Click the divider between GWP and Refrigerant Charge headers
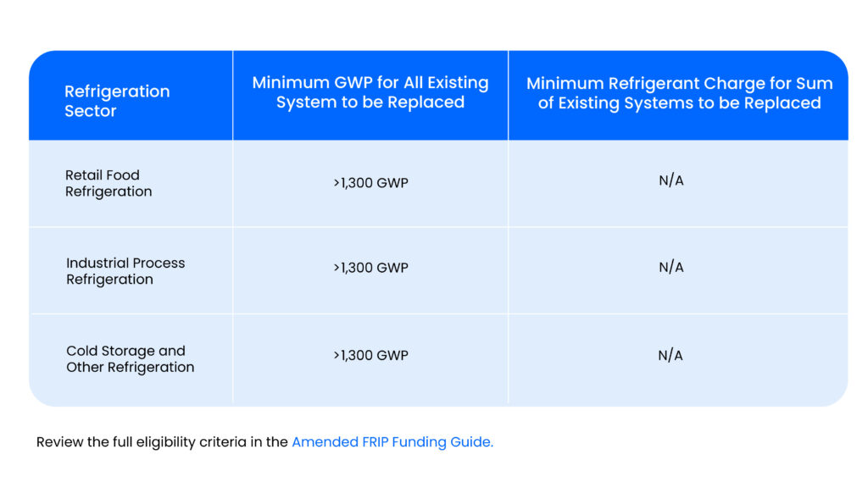Viewport: 868px width, 488px height. click(509, 95)
